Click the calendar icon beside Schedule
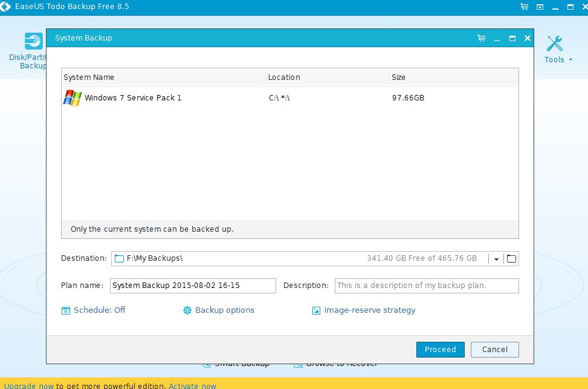The width and height of the screenshot is (588, 389). click(66, 310)
